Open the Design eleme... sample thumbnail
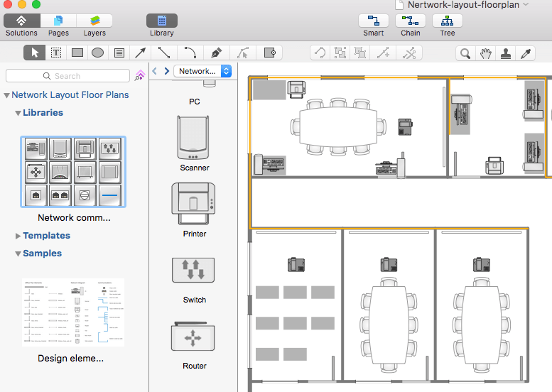 tap(73, 312)
